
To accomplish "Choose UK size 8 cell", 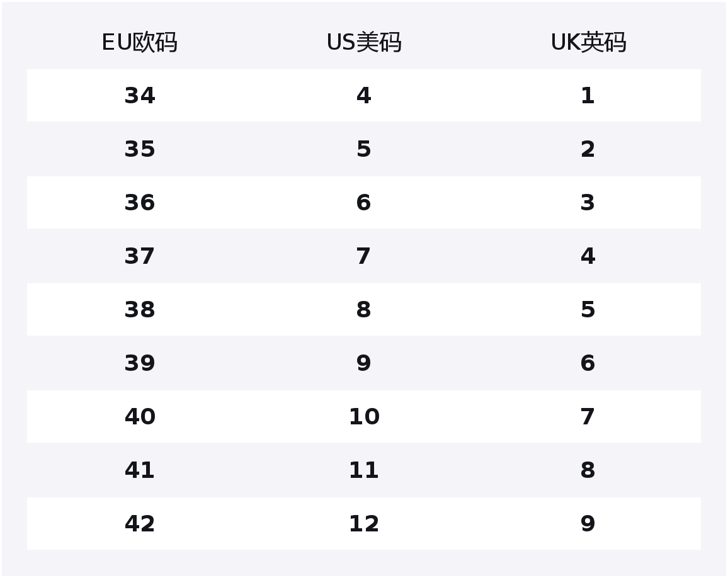I will pyautogui.click(x=588, y=470).
